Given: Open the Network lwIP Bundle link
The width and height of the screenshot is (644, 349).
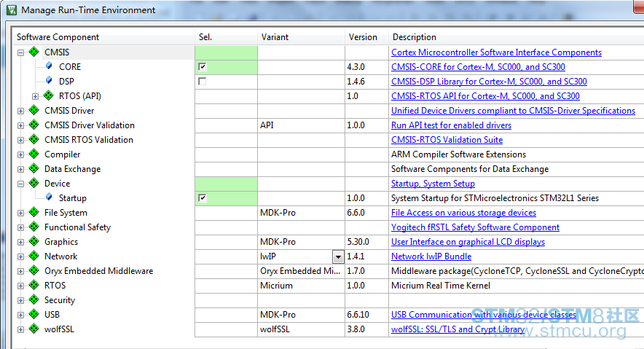Looking at the screenshot, I should 431,256.
